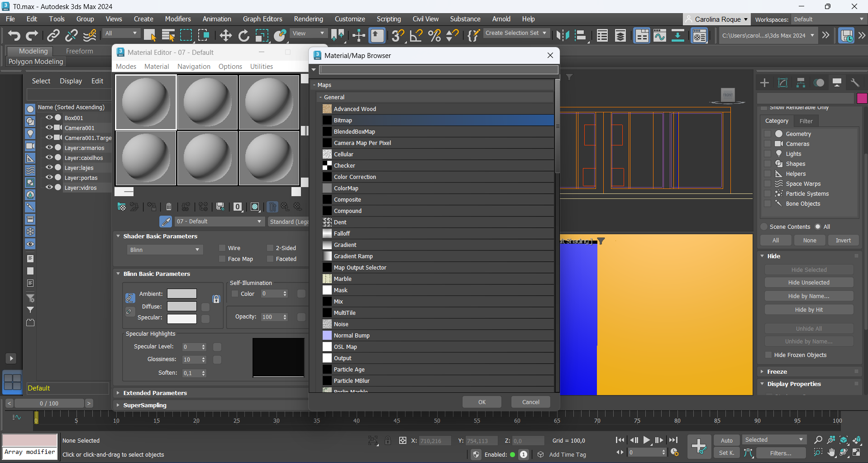Switch to the Freeform ribbon tab
Viewport: 868px width, 463px height.
[79, 51]
